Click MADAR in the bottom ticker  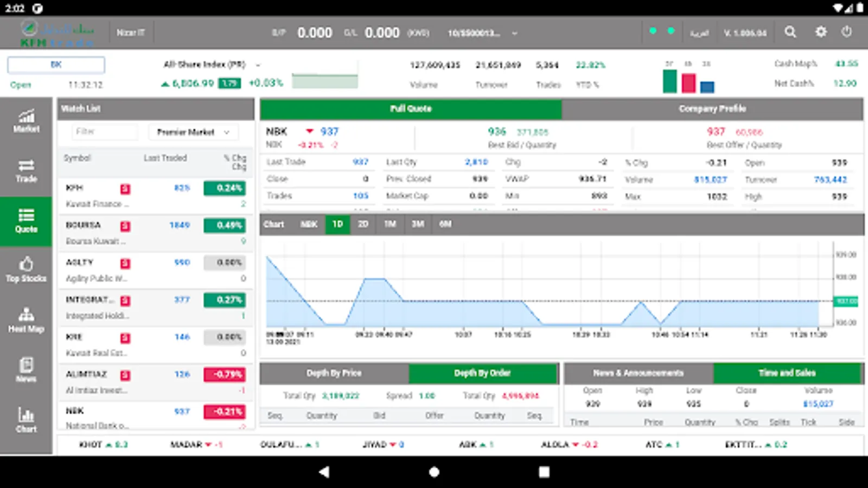pyautogui.click(x=196, y=445)
